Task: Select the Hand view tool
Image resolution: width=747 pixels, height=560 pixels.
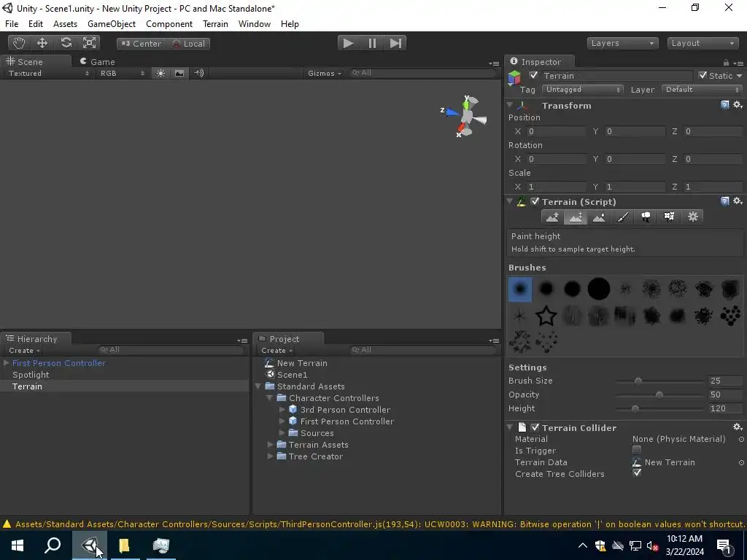Action: [x=19, y=43]
